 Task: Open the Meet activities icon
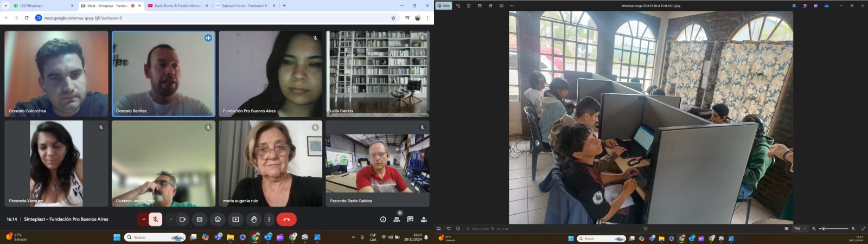point(424,220)
